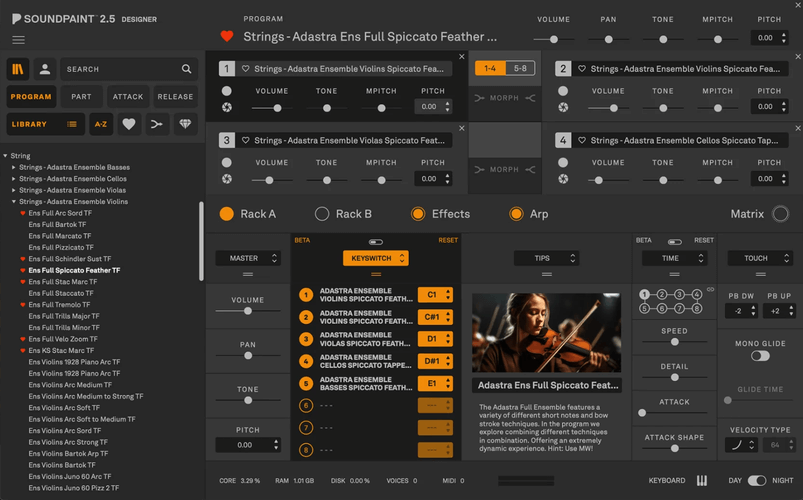The image size is (803, 500).
Task: Click the library books icon
Action: coord(17,69)
